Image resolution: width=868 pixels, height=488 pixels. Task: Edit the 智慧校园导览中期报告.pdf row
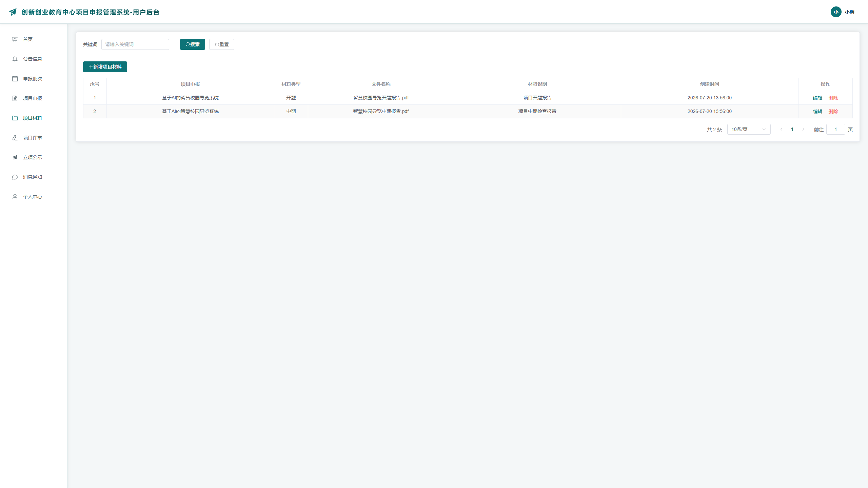click(817, 112)
